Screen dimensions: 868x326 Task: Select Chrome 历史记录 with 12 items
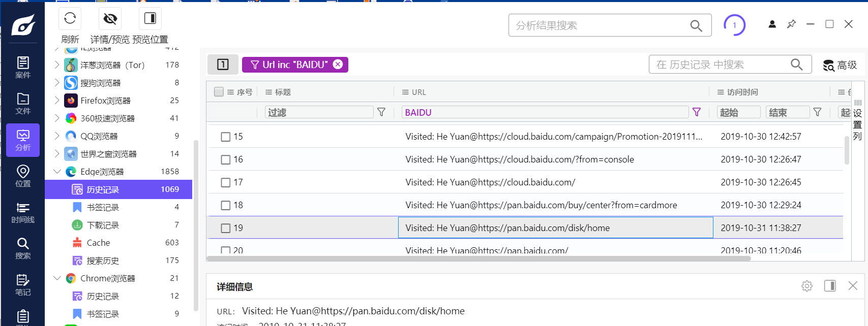118,296
